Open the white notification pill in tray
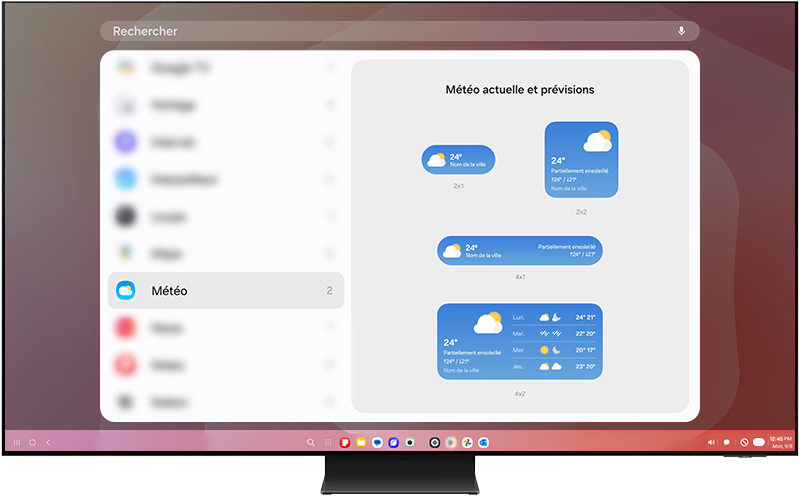 pos(759,442)
